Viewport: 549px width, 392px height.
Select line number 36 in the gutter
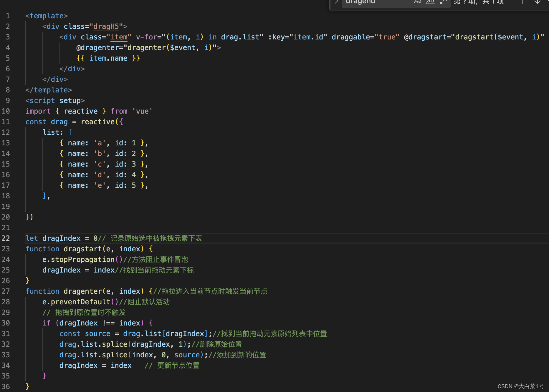(6, 386)
